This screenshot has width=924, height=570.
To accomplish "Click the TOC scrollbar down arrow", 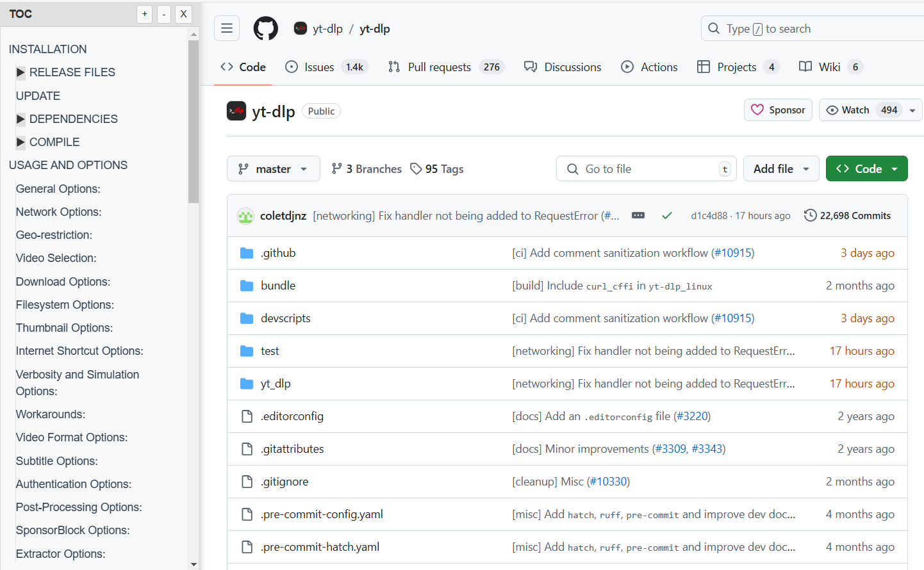I will 194,564.
